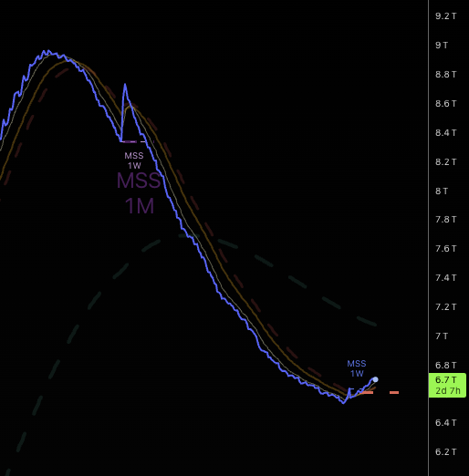The height and width of the screenshot is (476, 469).
Task: Click the 8.2 T price axis label
Action: click(x=446, y=162)
